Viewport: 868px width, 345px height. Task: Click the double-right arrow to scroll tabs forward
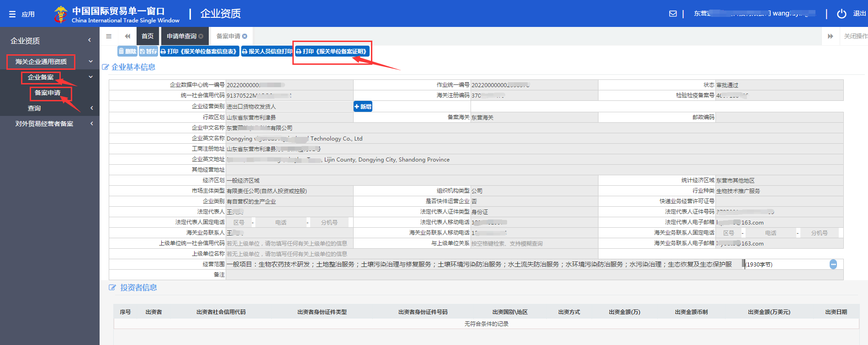[x=831, y=36]
